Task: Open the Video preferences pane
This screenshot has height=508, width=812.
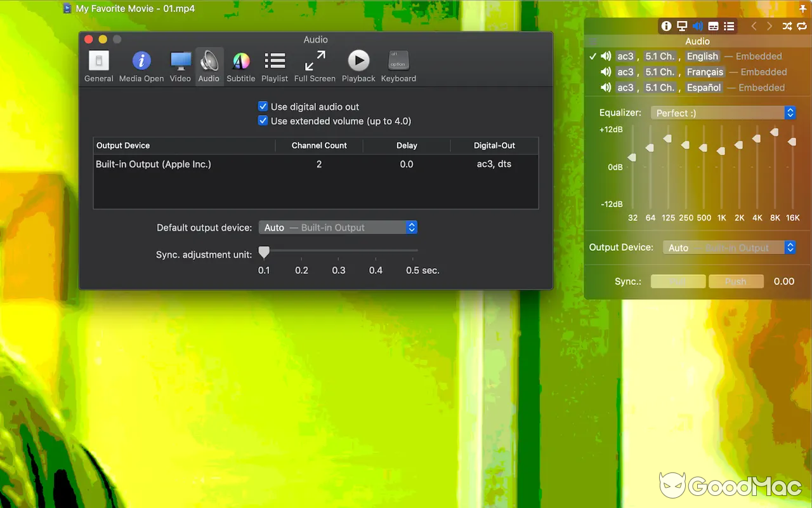Action: pyautogui.click(x=180, y=63)
